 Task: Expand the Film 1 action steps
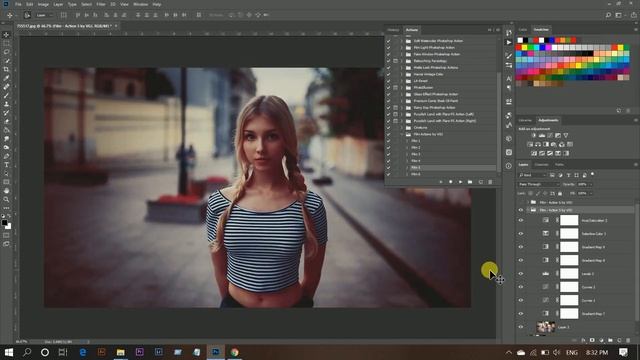[407, 141]
